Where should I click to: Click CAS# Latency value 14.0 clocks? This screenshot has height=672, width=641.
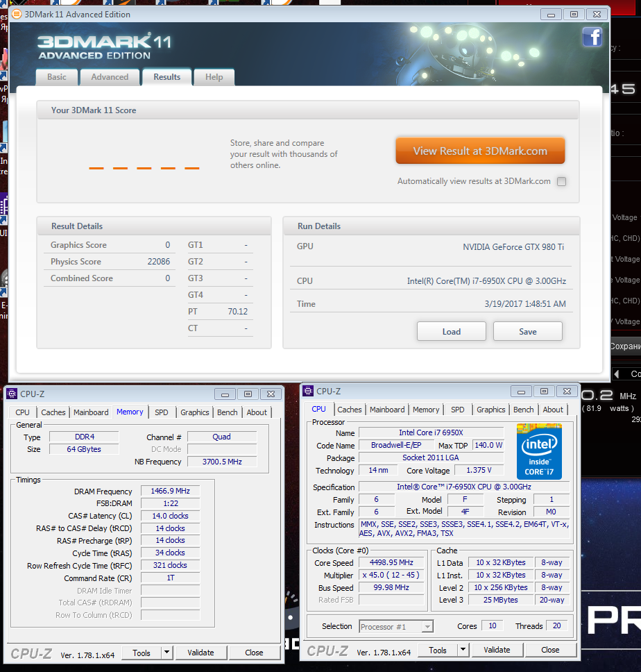[x=171, y=516]
